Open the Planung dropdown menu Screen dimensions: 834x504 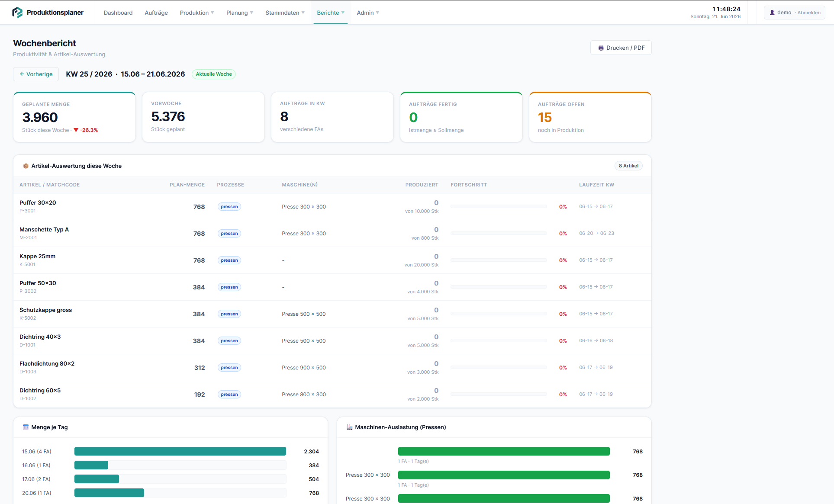(240, 13)
